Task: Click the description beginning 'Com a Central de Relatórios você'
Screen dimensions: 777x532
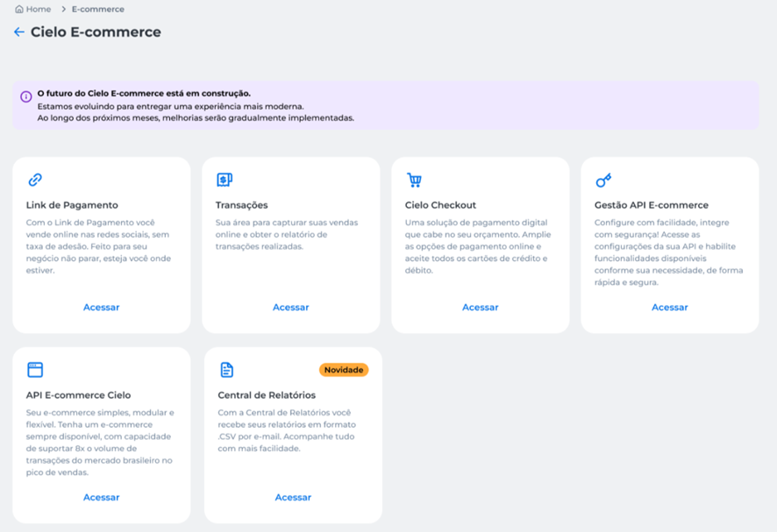Action: tap(287, 430)
